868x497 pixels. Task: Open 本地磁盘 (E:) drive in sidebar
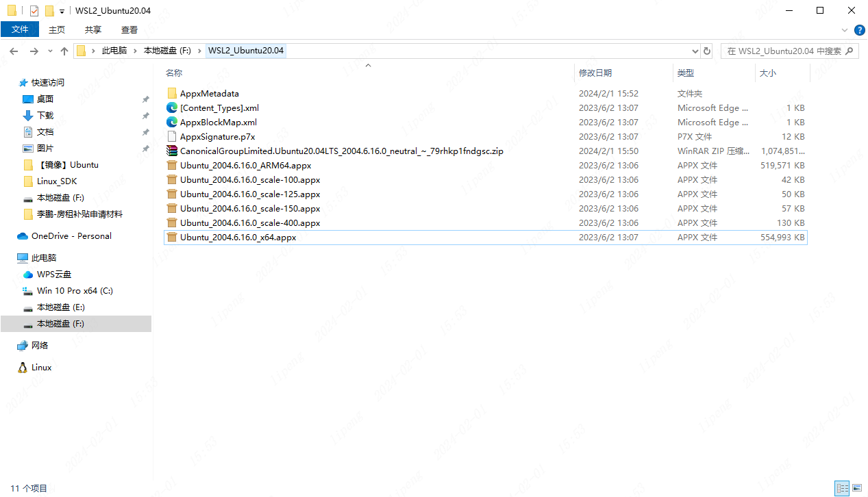[61, 307]
